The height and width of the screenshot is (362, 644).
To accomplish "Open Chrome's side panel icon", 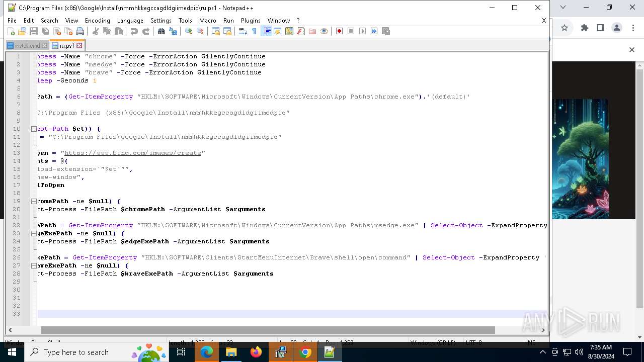I will pyautogui.click(x=601, y=28).
